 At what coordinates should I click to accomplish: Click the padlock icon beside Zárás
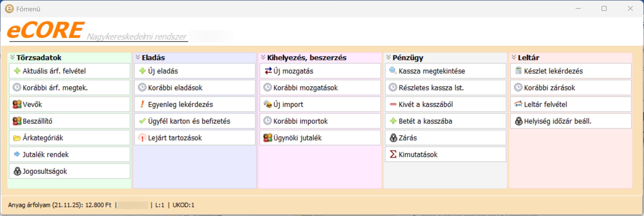393,138
